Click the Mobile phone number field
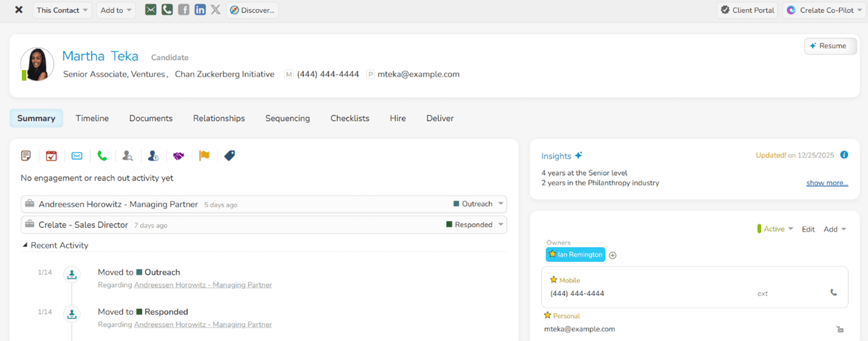868x341 pixels. point(577,294)
